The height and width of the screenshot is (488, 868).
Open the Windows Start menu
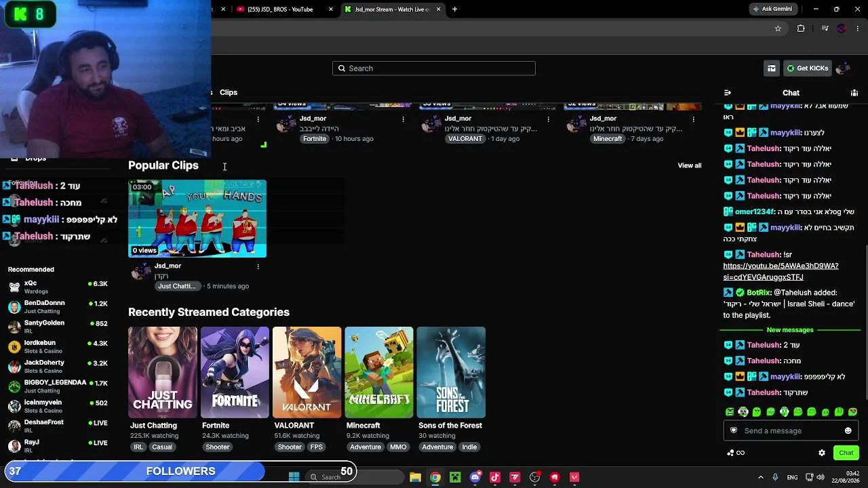(x=294, y=477)
